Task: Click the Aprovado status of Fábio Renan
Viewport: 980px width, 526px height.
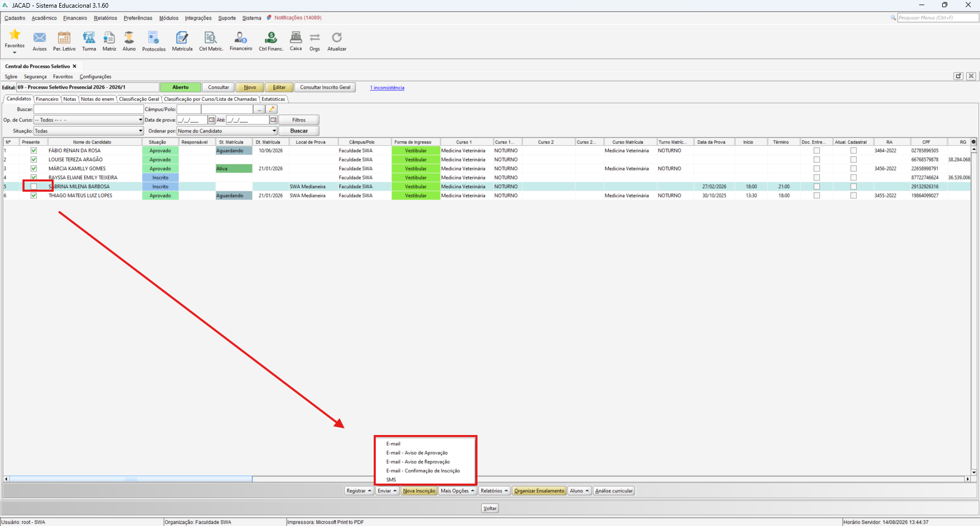Action: 161,150
